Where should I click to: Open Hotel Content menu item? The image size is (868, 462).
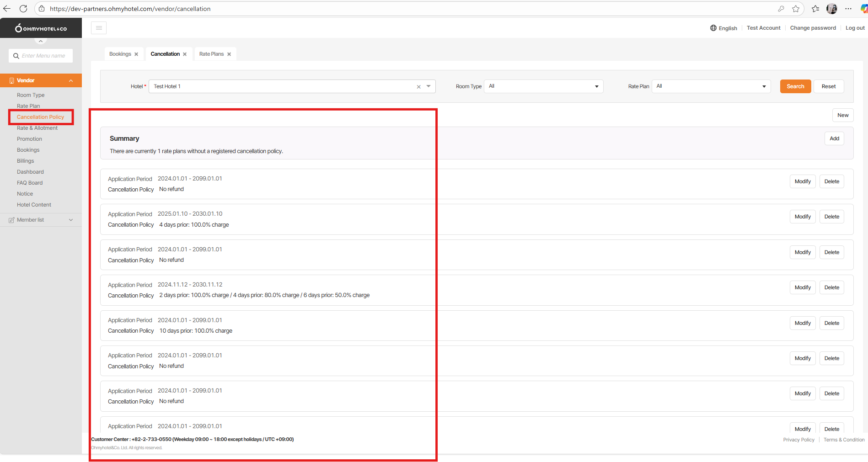[x=34, y=205]
